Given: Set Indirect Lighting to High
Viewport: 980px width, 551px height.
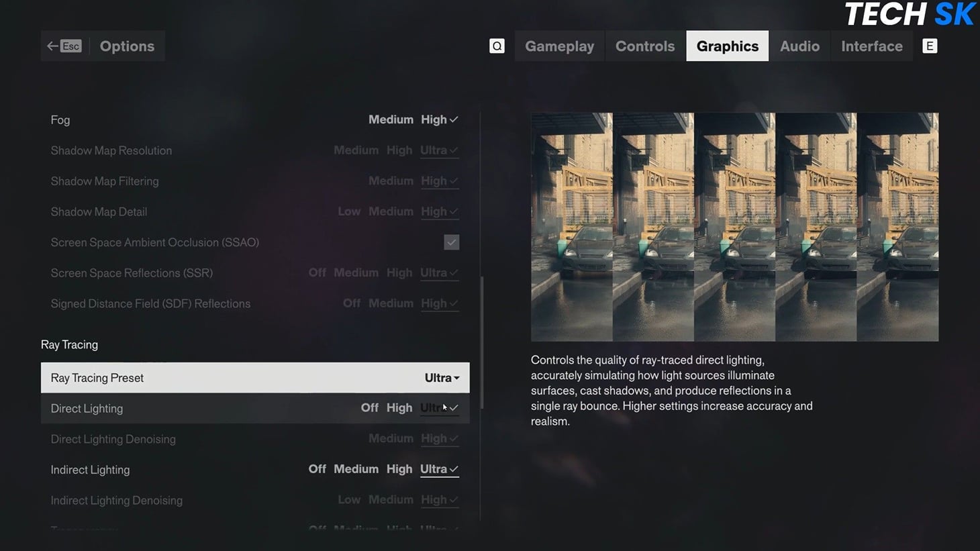Looking at the screenshot, I should tap(399, 469).
